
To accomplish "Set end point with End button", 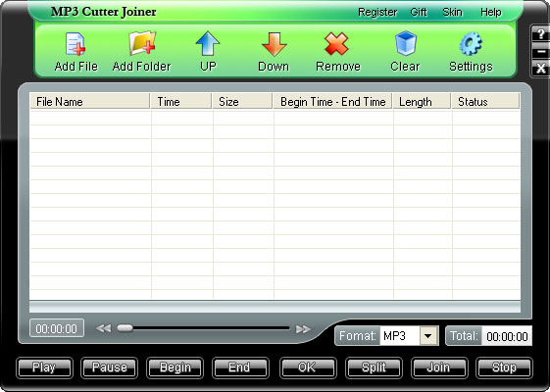I will point(240,367).
